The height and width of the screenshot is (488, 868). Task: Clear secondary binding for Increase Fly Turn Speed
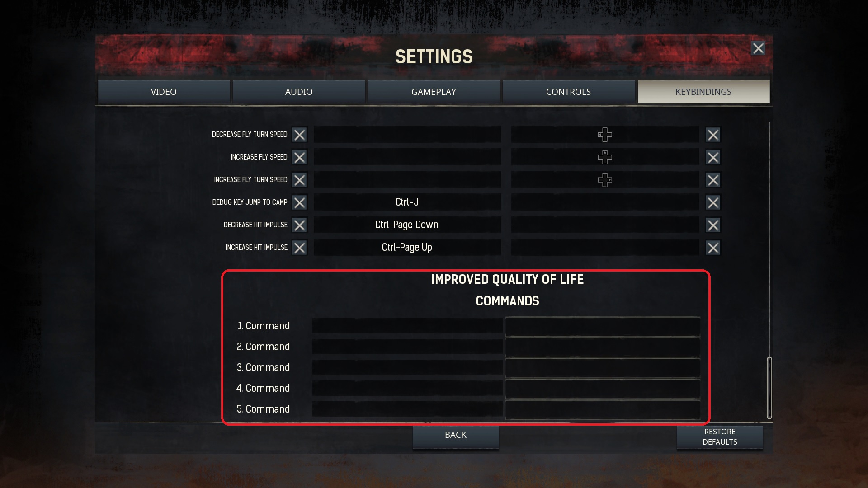click(713, 180)
